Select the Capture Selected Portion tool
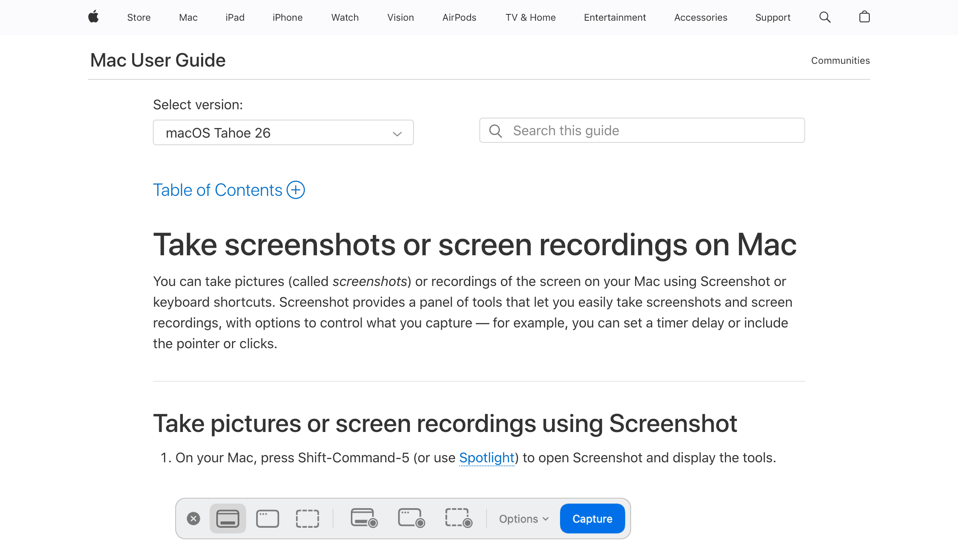This screenshot has width=958, height=560. 307,519
